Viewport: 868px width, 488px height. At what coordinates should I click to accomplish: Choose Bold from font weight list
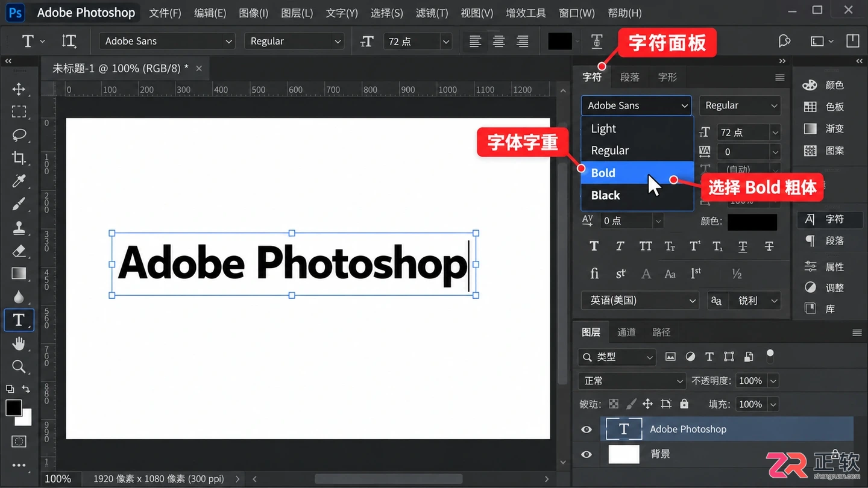coord(637,173)
